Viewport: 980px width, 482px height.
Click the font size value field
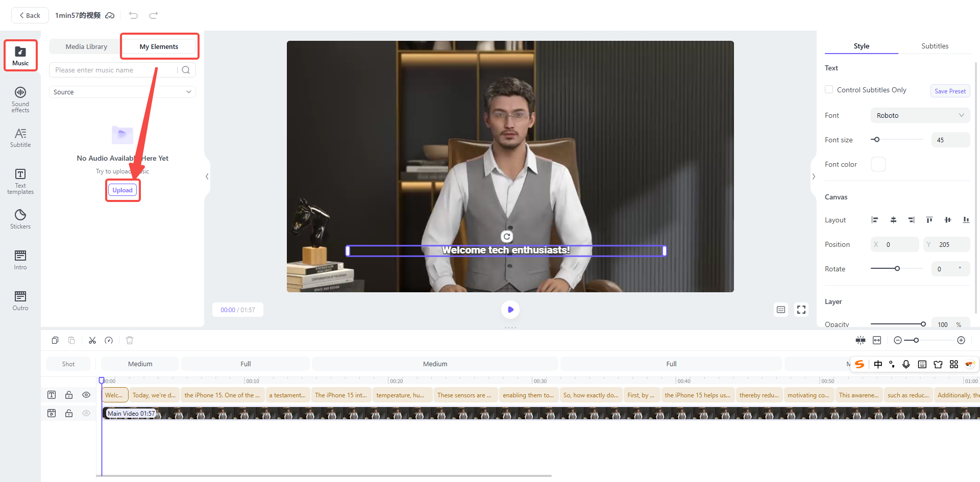click(950, 140)
